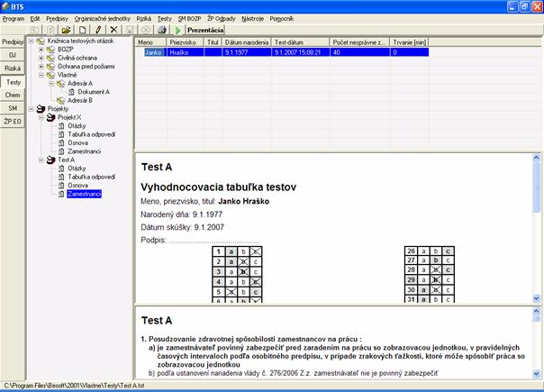
Task: Open the SM BOZP menu
Action: (x=189, y=19)
